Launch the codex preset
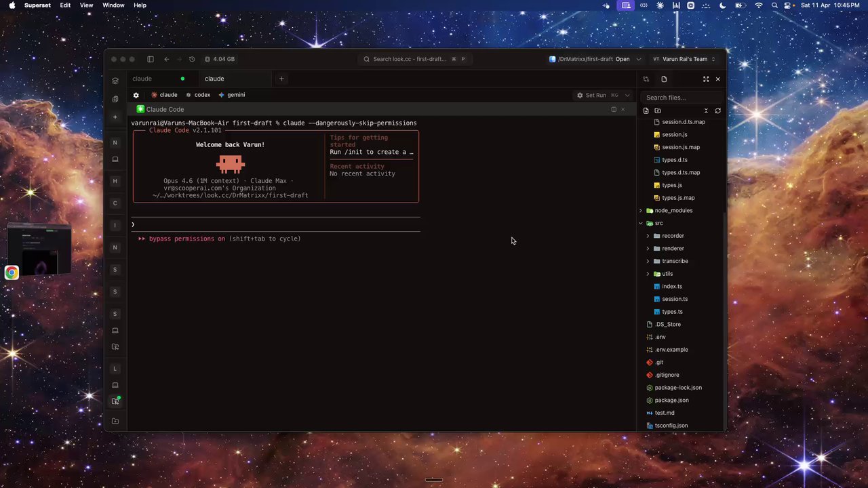Viewport: 868px width, 488px height. coord(198,95)
